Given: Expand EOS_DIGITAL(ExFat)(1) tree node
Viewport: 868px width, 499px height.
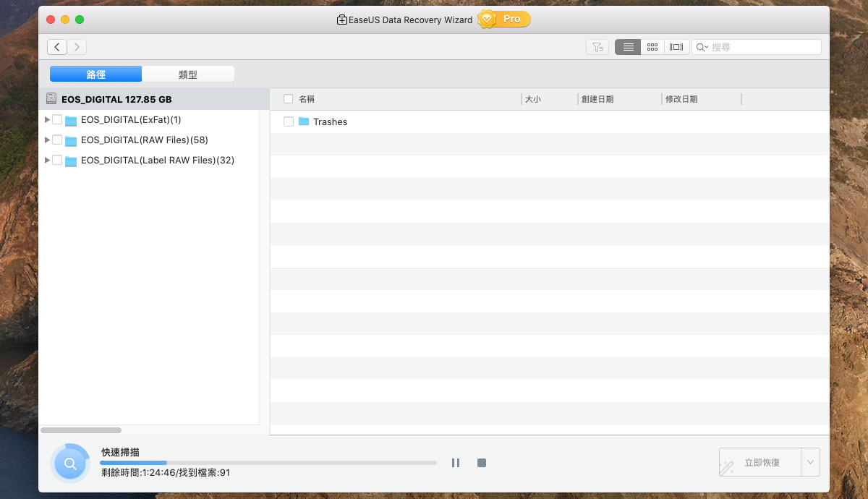Looking at the screenshot, I should click(x=48, y=119).
